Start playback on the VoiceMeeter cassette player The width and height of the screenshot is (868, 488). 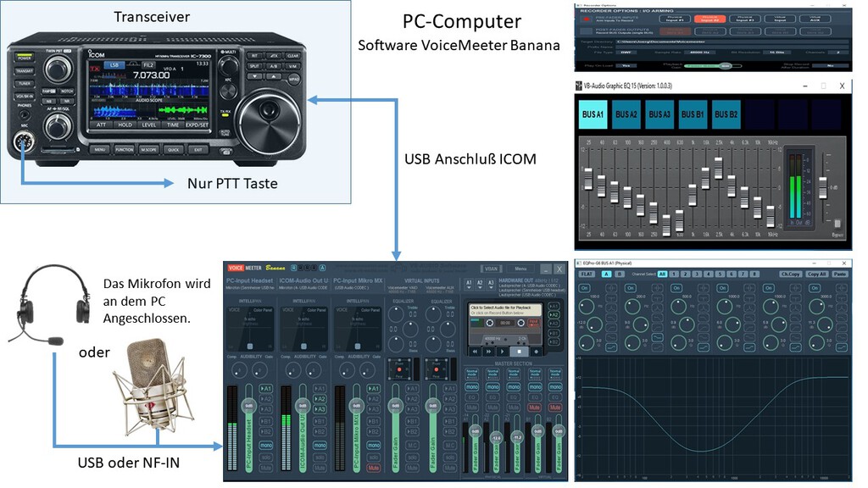pos(503,352)
